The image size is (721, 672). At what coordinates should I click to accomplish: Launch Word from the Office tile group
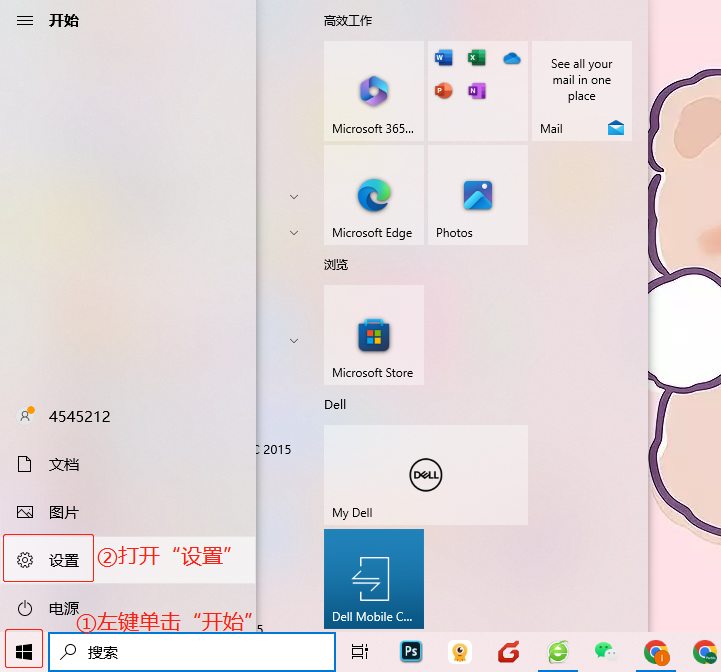[x=444, y=58]
